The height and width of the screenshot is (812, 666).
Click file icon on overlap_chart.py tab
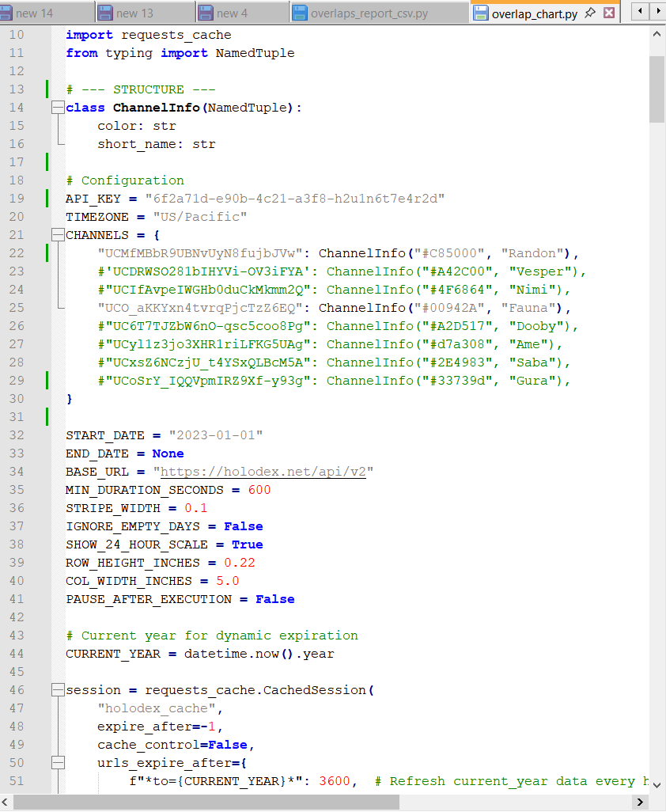pyautogui.click(x=481, y=13)
